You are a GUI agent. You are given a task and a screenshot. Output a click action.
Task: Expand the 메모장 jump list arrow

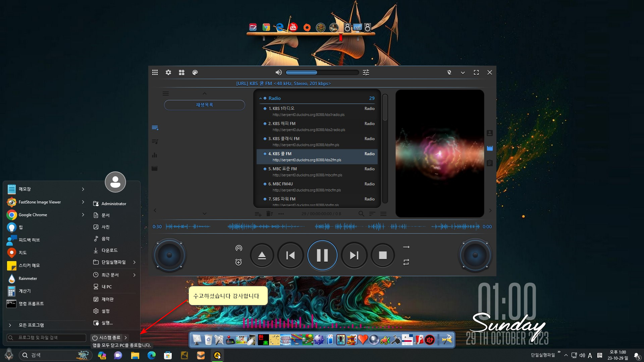pyautogui.click(x=83, y=189)
